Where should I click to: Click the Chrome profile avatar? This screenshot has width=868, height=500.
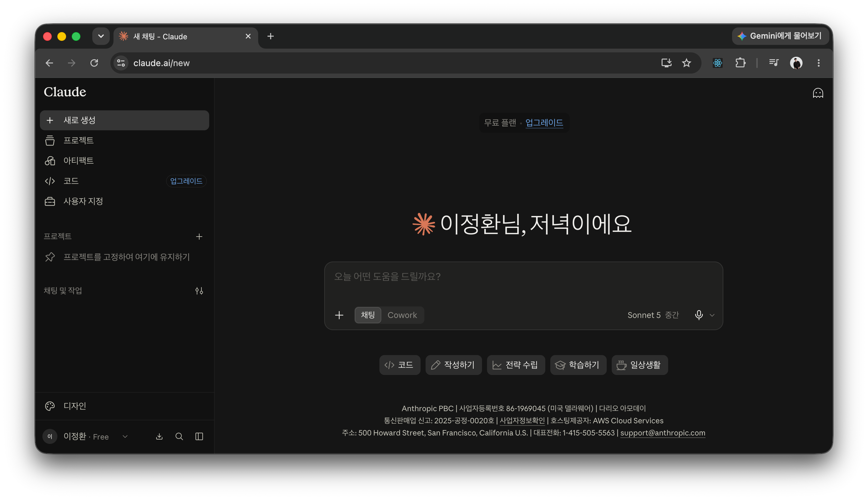coord(796,63)
